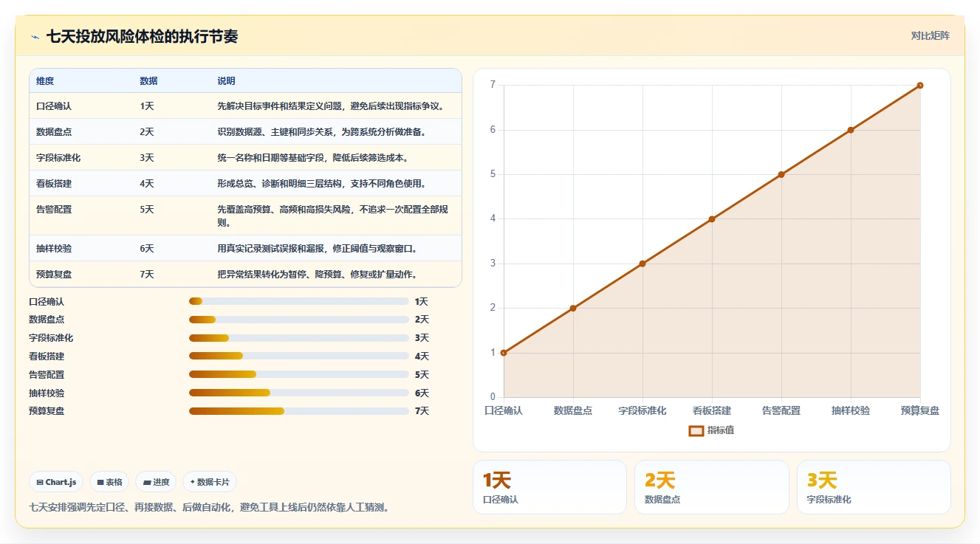Click the chart data point at value 4
The height and width of the screenshot is (544, 980).
click(x=712, y=219)
